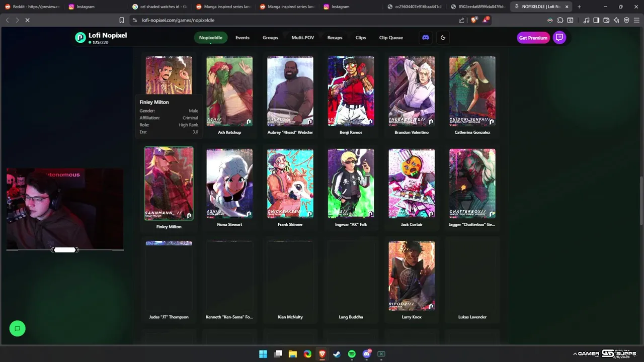644x362 pixels.
Task: Click the page vertical scrollbar
Action: tap(641, 201)
